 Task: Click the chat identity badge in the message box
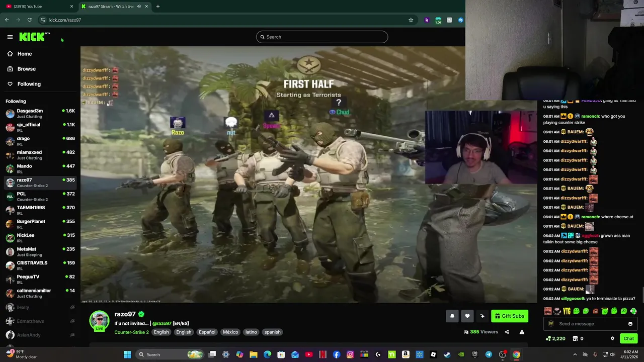(x=551, y=324)
